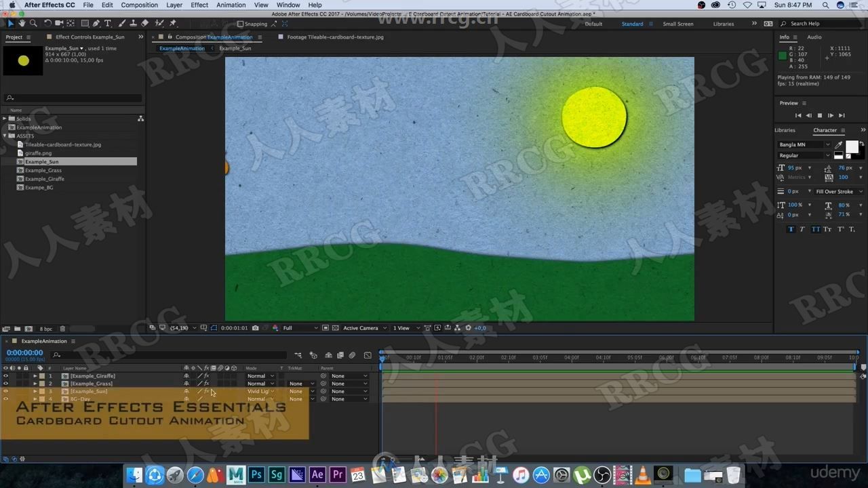Toggle Faux Bold in Character panel
This screenshot has width=868, height=488.
[791, 229]
